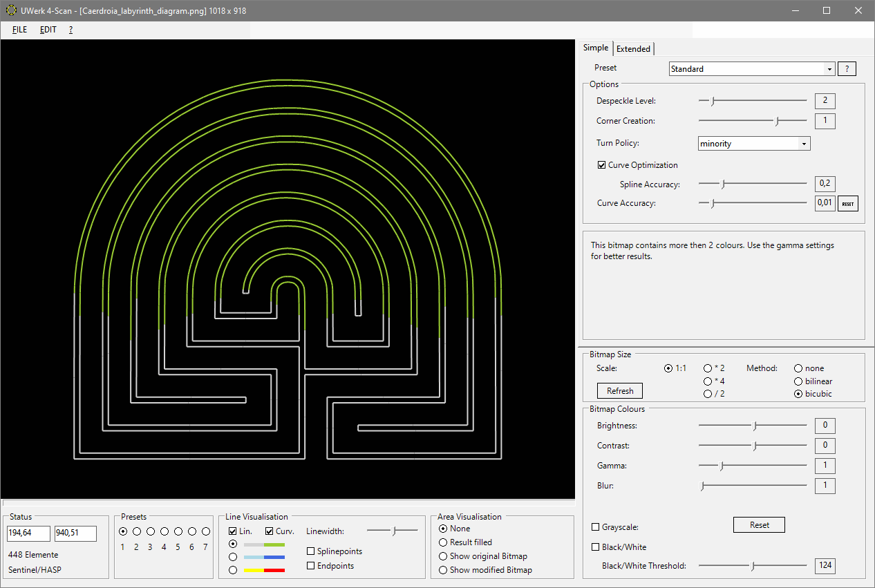Click the '448 Elemente' status text
Image resolution: width=875 pixels, height=588 pixels.
(x=33, y=555)
